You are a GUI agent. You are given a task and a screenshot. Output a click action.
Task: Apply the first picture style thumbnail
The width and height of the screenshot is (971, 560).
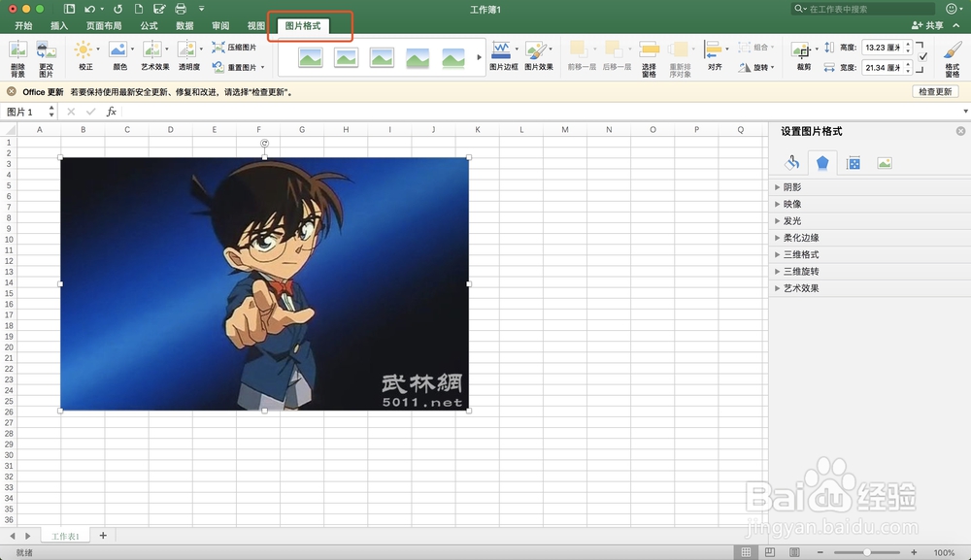click(x=311, y=57)
